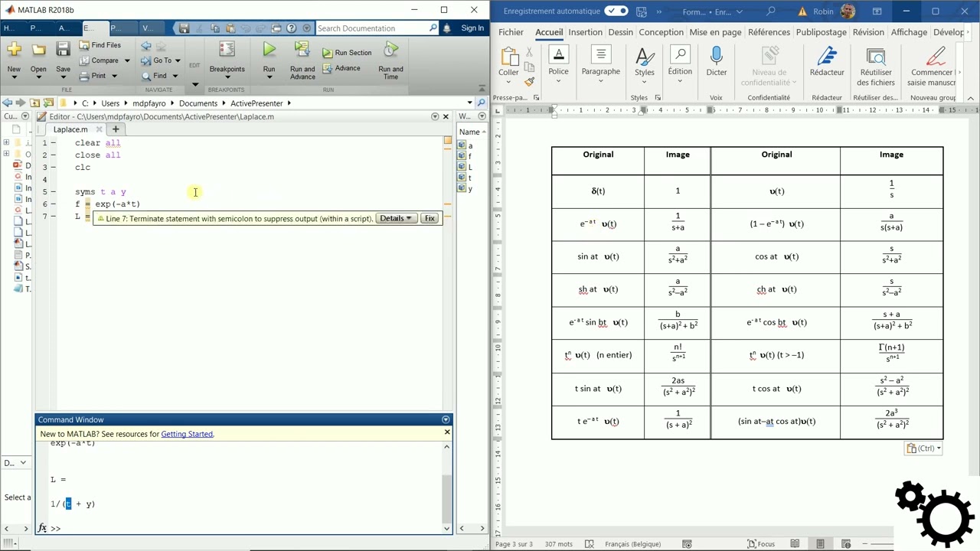The image size is (980, 551).
Task: Click the Coller paste icon in Word
Action: point(508,57)
